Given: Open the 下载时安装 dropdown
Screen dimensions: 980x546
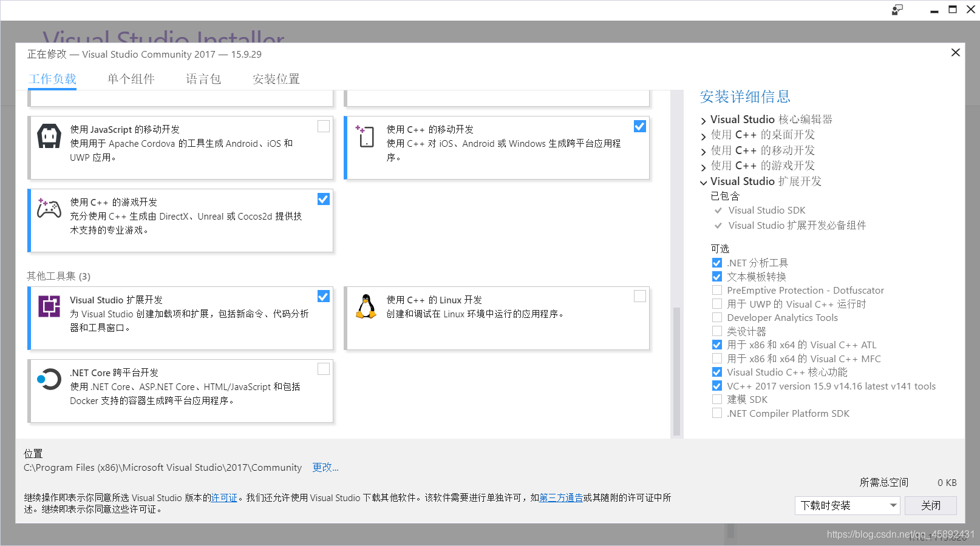Looking at the screenshot, I should point(847,505).
